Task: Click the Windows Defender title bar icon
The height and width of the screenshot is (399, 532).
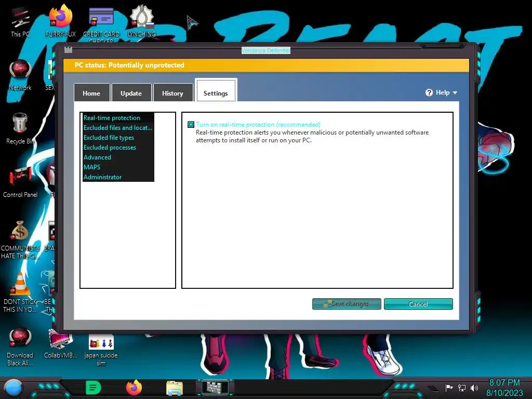Action: (68, 50)
